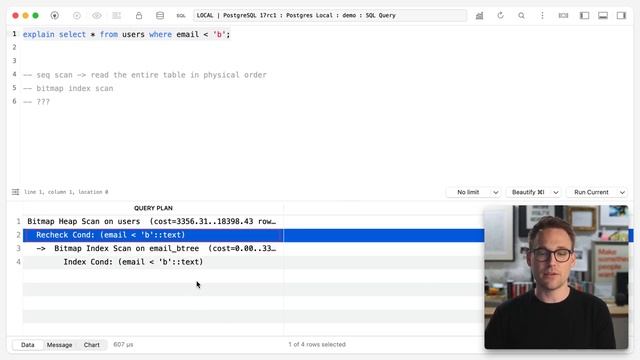The height and width of the screenshot is (360, 640).
Task: Click the green zoom window button
Action: tap(36, 16)
